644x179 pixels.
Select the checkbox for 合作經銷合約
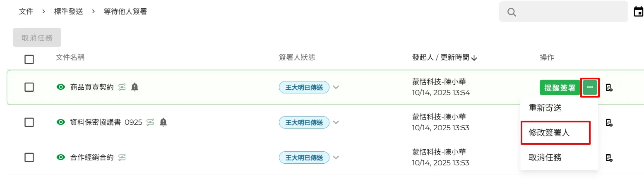click(x=29, y=157)
